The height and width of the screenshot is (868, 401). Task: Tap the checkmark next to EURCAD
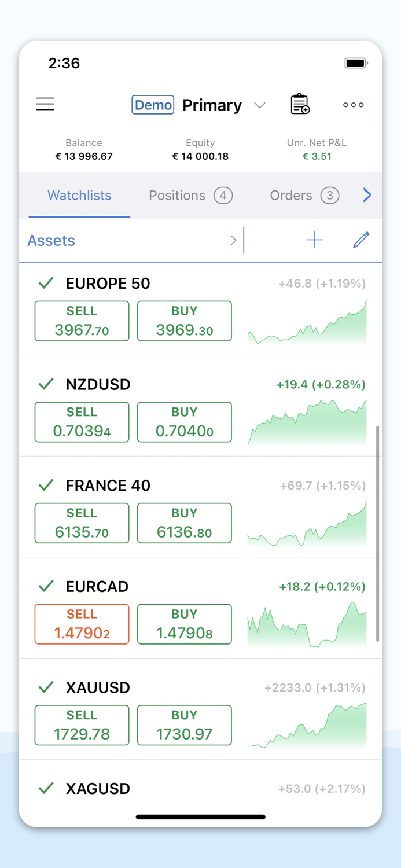tap(46, 586)
